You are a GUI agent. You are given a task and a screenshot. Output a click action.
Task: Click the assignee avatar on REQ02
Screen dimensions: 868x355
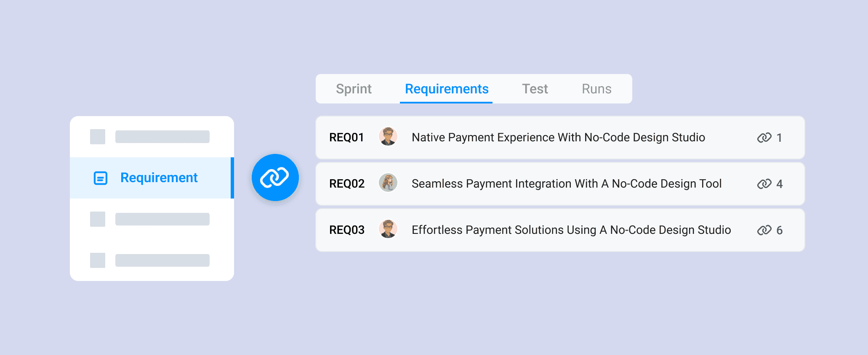click(x=388, y=183)
